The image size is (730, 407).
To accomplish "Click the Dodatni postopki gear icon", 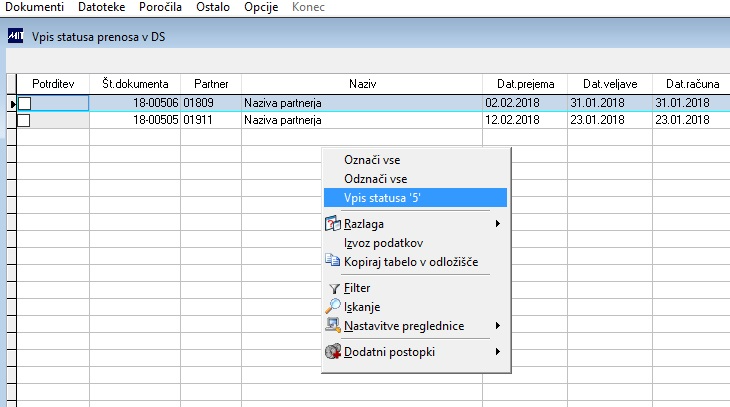I will (x=333, y=352).
